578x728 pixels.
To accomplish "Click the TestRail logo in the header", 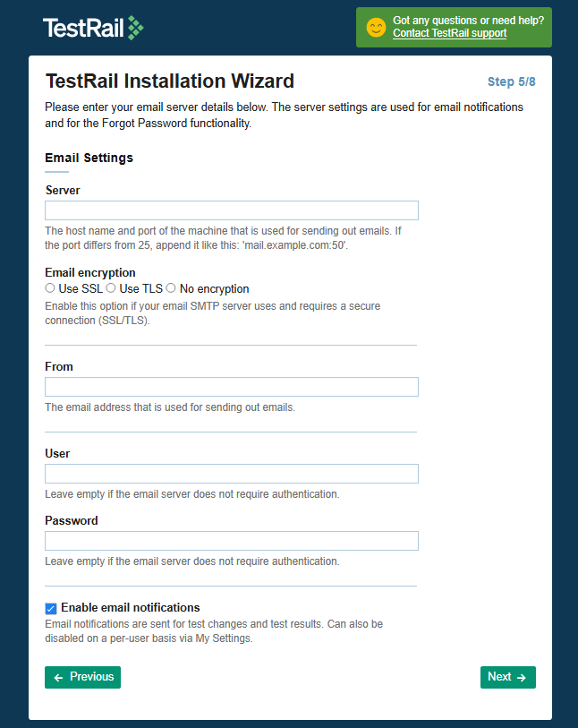I will [92, 28].
